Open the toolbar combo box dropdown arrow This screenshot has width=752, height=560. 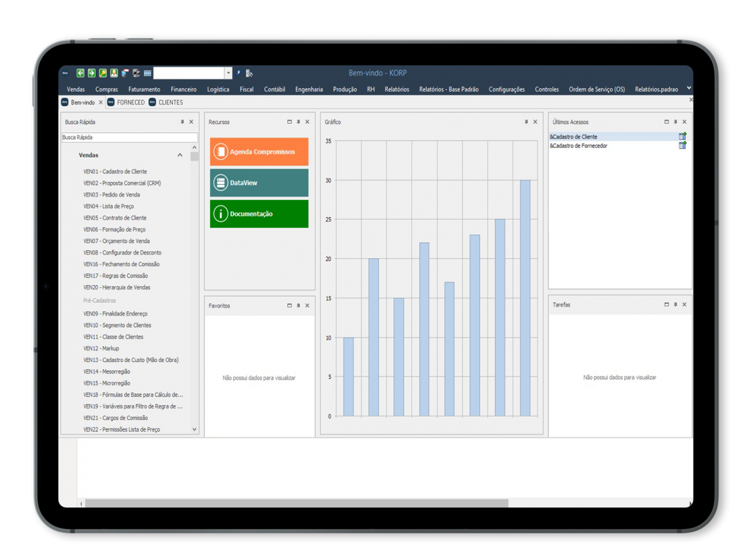point(228,73)
